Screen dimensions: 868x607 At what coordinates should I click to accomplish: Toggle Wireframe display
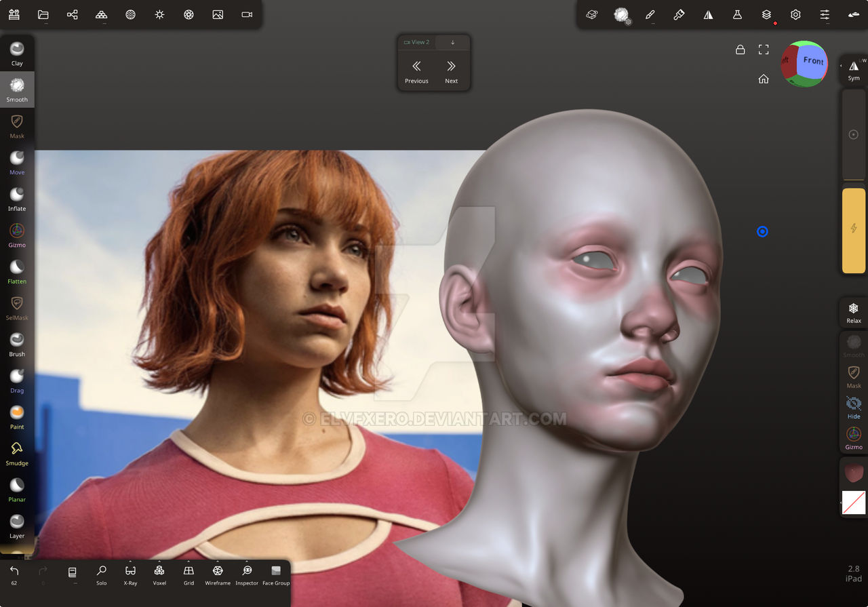pyautogui.click(x=218, y=574)
